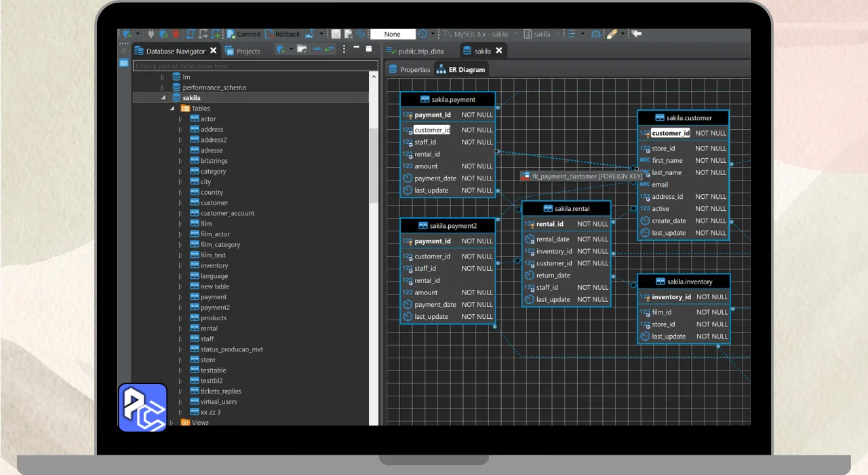
Task: Click the red disconnect icon in toolbar
Action: click(x=176, y=34)
